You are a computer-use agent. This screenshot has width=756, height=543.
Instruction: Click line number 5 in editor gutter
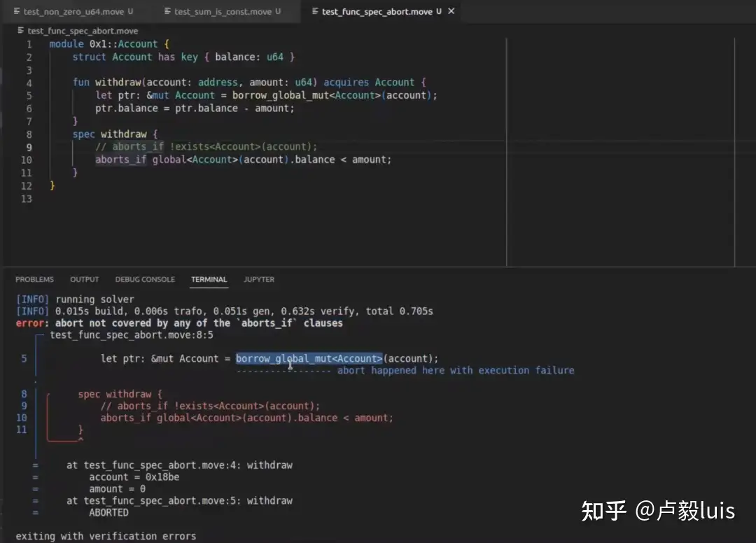pyautogui.click(x=29, y=95)
